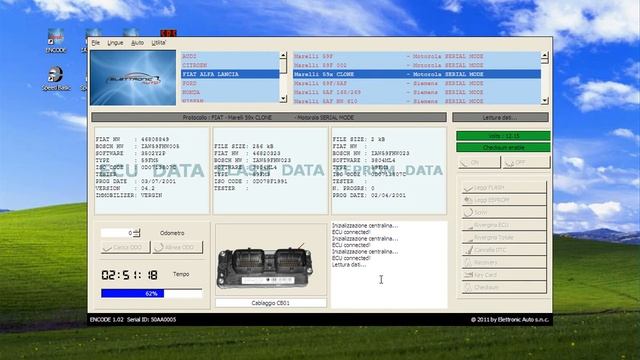This screenshot has width=640, height=360.
Task: Click the Key Card icon
Action: coord(468,275)
